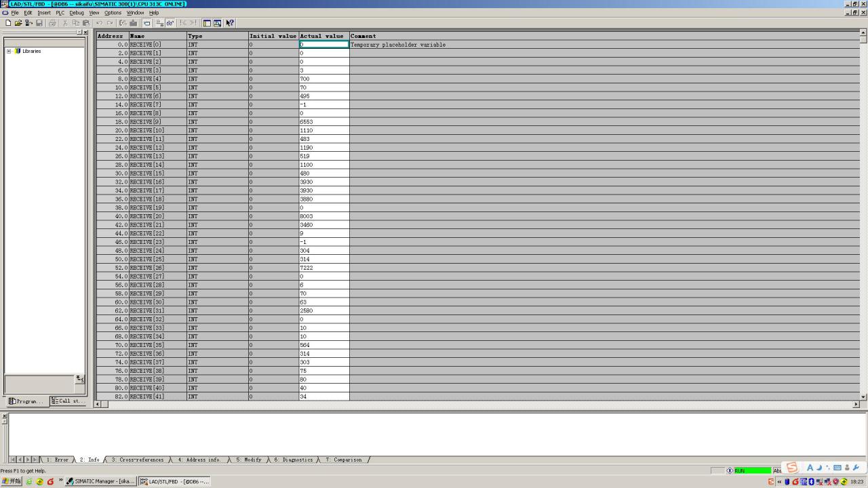The width and height of the screenshot is (868, 488).
Task: Switch to SIMATIC Manager taskbar button
Action: point(101,482)
